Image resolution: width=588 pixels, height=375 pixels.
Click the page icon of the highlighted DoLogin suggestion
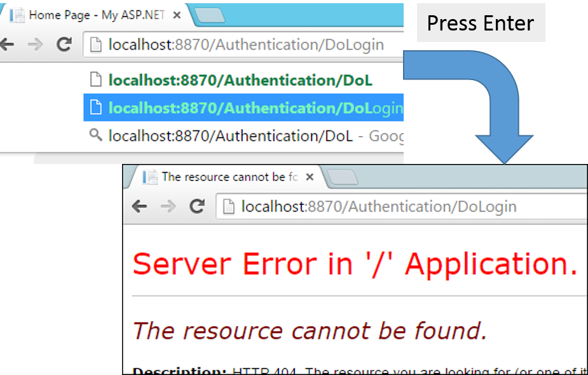(x=96, y=107)
